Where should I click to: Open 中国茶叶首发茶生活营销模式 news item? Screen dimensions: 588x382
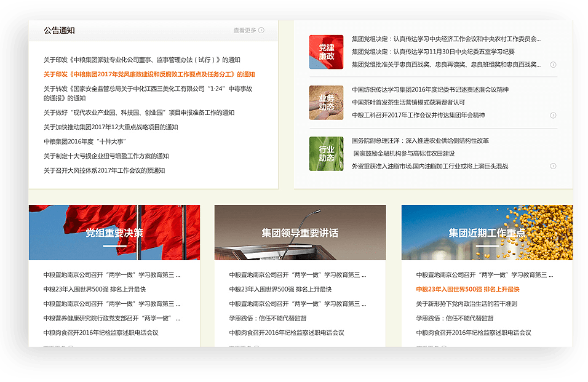pyautogui.click(x=408, y=102)
